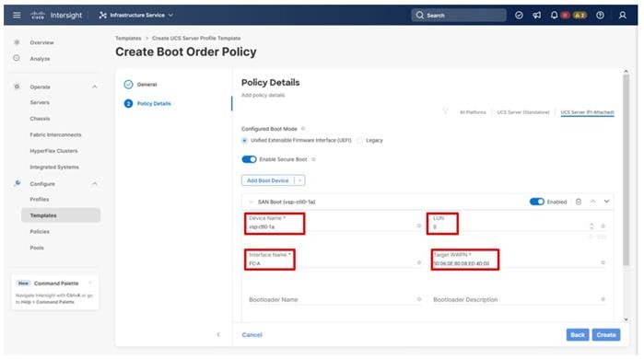Click the Templates breadcrumb link

click(128, 38)
